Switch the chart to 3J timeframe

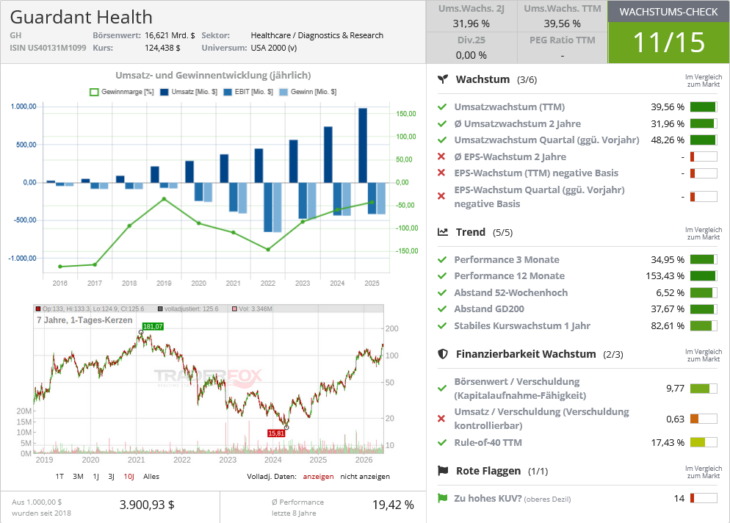point(111,476)
